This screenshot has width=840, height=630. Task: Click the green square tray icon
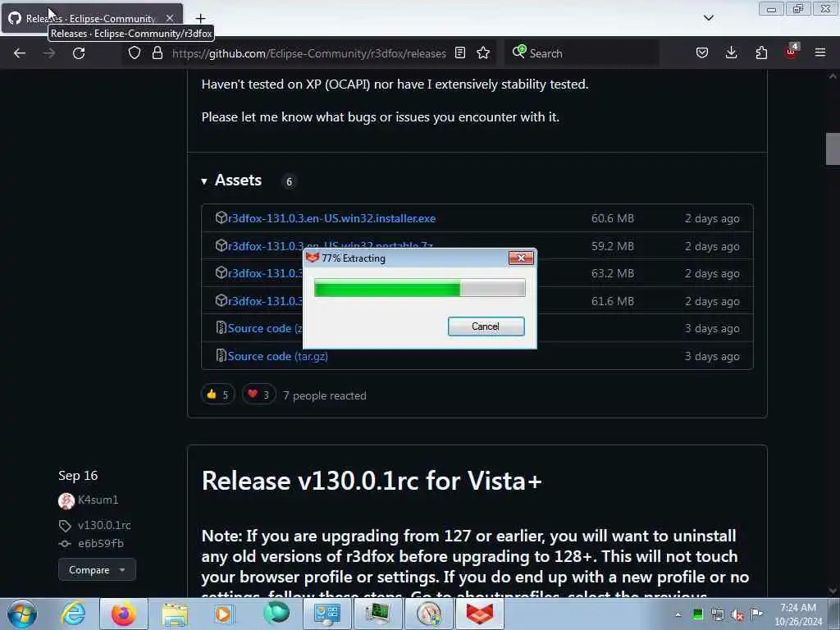point(697,614)
